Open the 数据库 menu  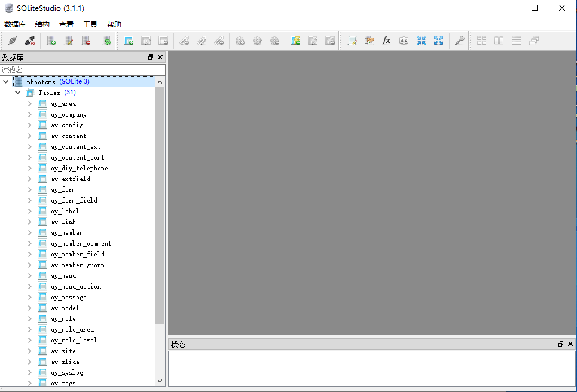point(15,24)
